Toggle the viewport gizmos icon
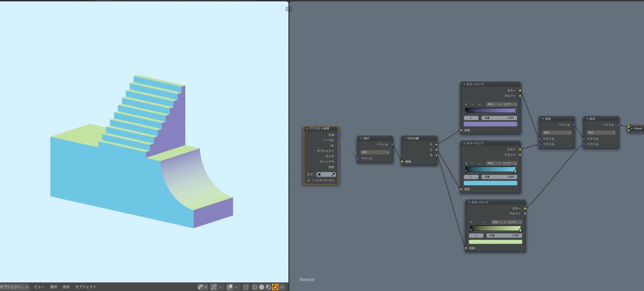644x291 pixels. click(x=214, y=287)
